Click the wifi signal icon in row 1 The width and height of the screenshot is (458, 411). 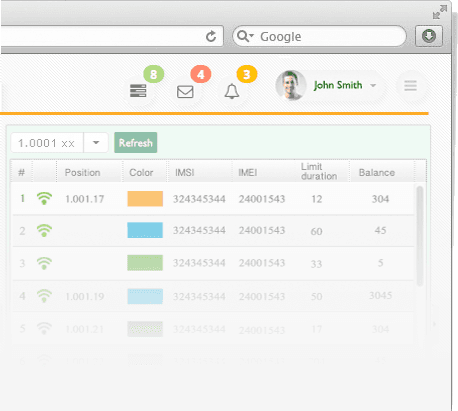[x=44, y=198]
